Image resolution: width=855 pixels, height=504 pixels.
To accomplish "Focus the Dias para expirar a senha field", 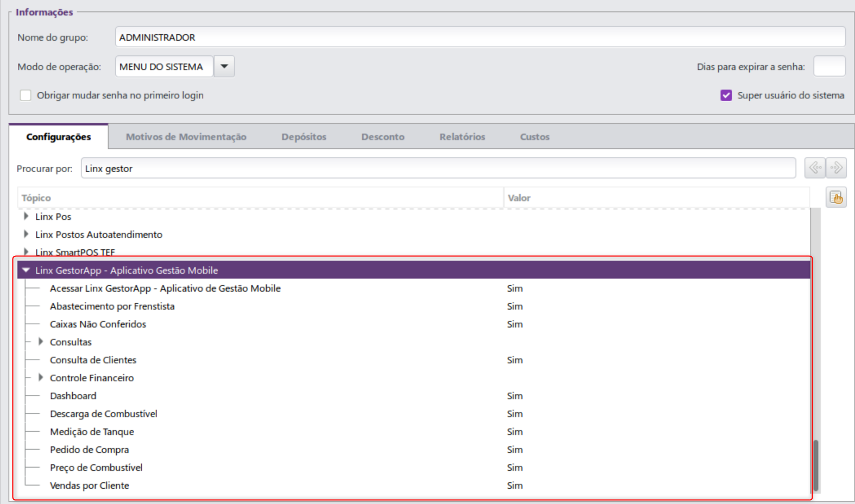I will (829, 66).
